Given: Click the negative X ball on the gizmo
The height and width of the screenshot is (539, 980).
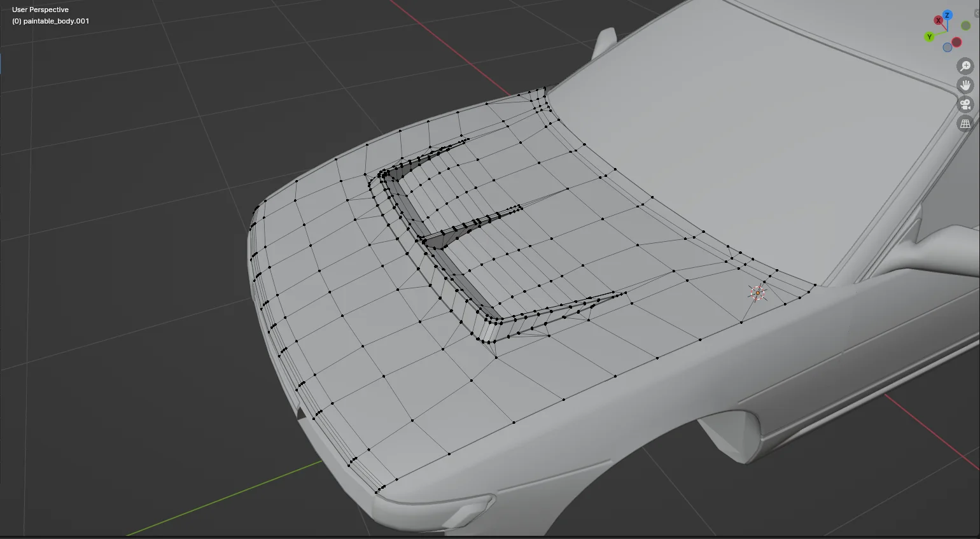Looking at the screenshot, I should click(x=957, y=42).
